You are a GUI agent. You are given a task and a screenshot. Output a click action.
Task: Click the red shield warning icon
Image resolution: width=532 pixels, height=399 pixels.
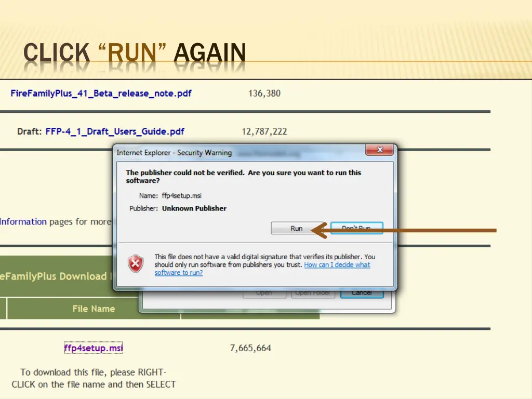(135, 264)
